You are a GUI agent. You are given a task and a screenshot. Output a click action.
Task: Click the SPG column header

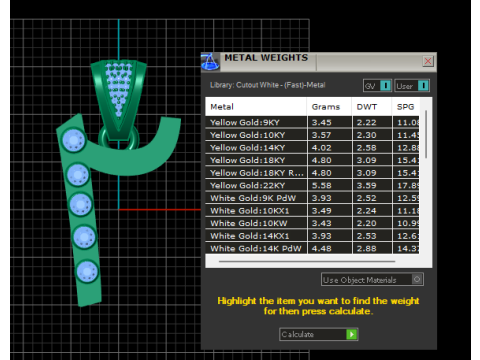[x=406, y=107]
